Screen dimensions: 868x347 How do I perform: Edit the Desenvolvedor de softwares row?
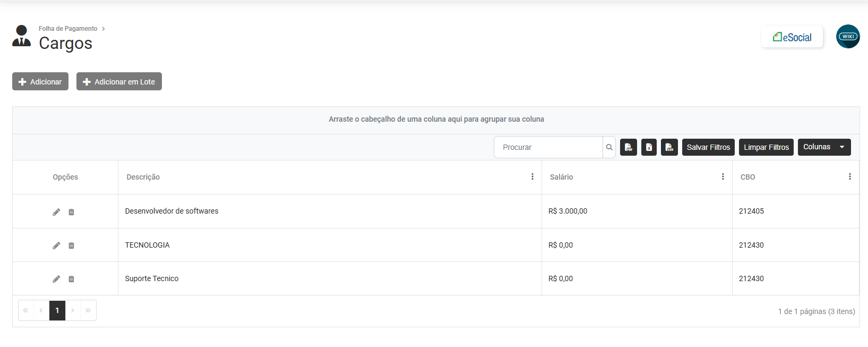(56, 212)
